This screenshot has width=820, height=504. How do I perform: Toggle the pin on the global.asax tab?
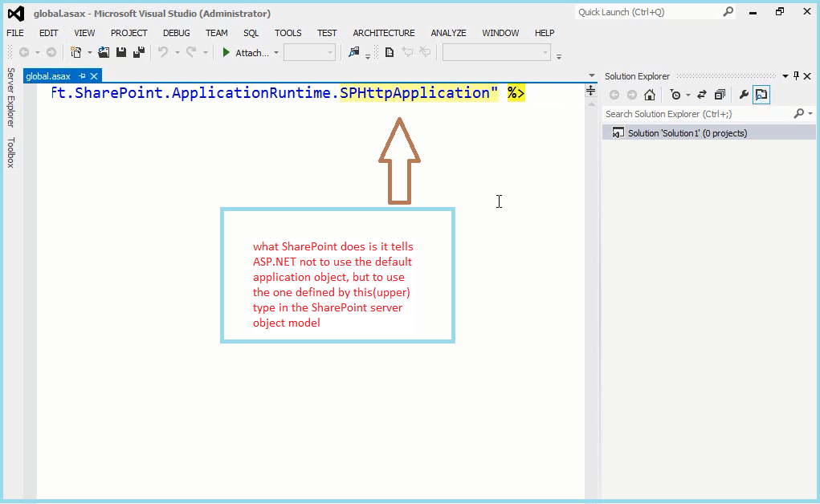coord(81,75)
